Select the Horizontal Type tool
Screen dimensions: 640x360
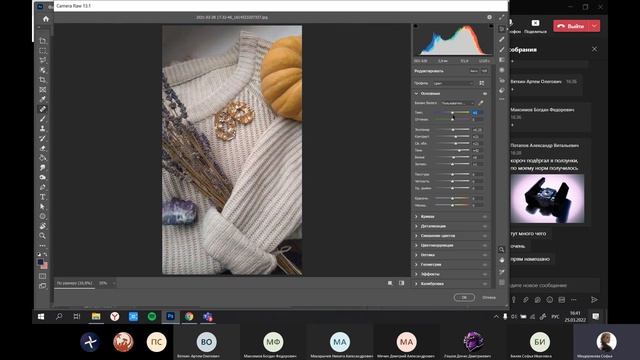coord(42,197)
